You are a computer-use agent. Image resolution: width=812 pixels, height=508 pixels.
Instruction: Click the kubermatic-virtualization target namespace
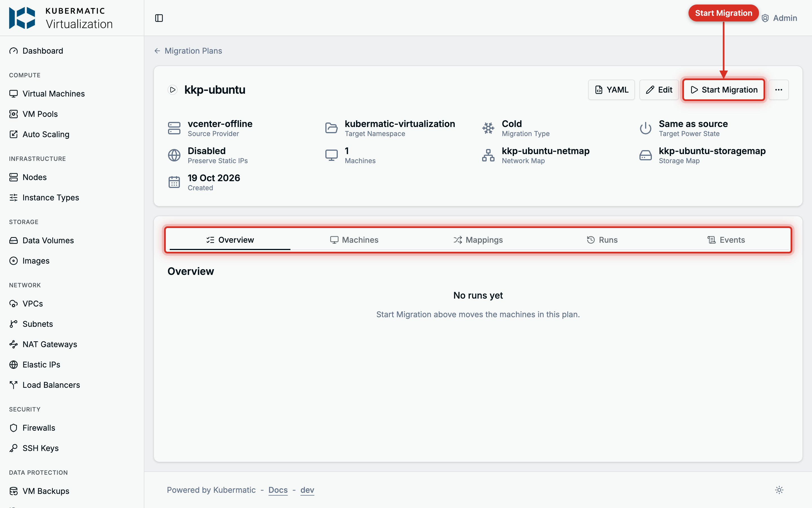pyautogui.click(x=400, y=124)
